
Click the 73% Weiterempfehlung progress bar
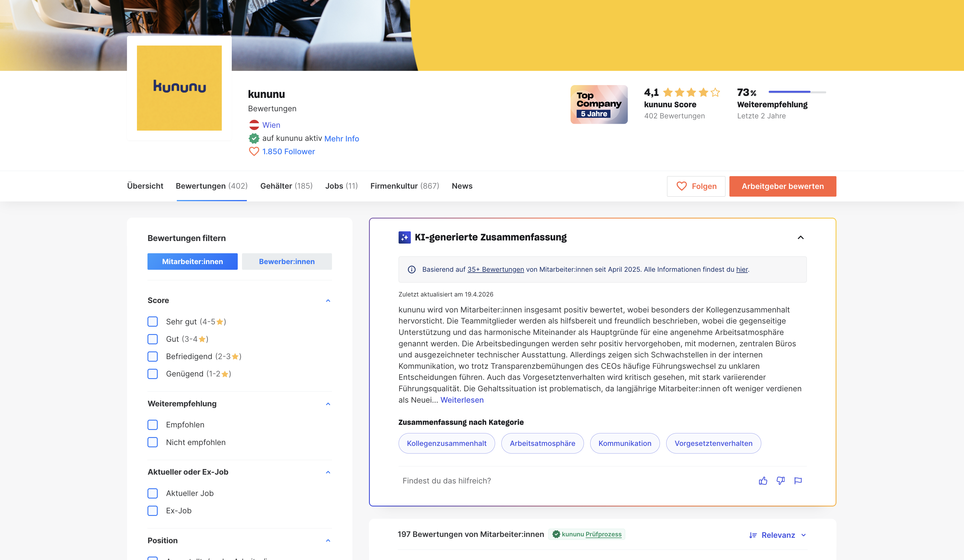click(797, 92)
